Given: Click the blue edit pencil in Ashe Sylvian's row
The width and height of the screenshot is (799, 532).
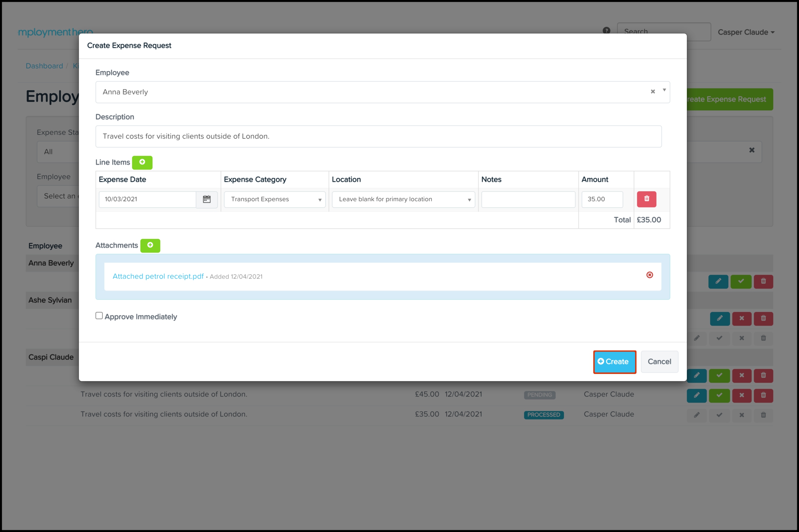Looking at the screenshot, I should click(x=719, y=319).
